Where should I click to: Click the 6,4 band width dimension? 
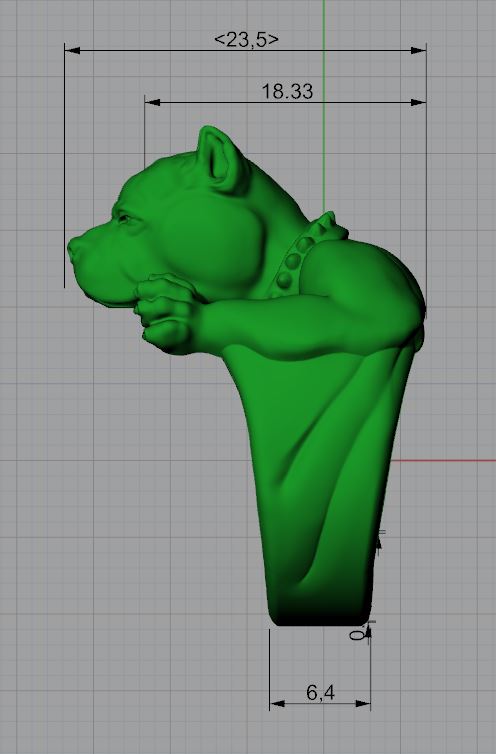320,693
